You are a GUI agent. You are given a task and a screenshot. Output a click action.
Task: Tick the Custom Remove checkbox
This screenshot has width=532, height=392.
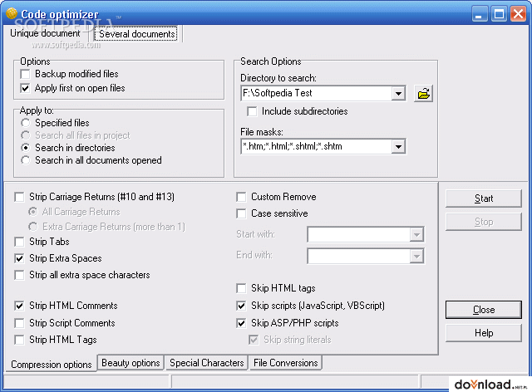click(x=241, y=197)
